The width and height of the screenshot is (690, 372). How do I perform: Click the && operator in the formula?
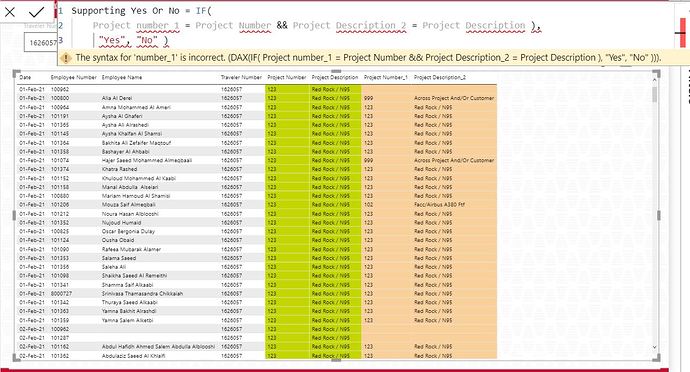click(282, 26)
